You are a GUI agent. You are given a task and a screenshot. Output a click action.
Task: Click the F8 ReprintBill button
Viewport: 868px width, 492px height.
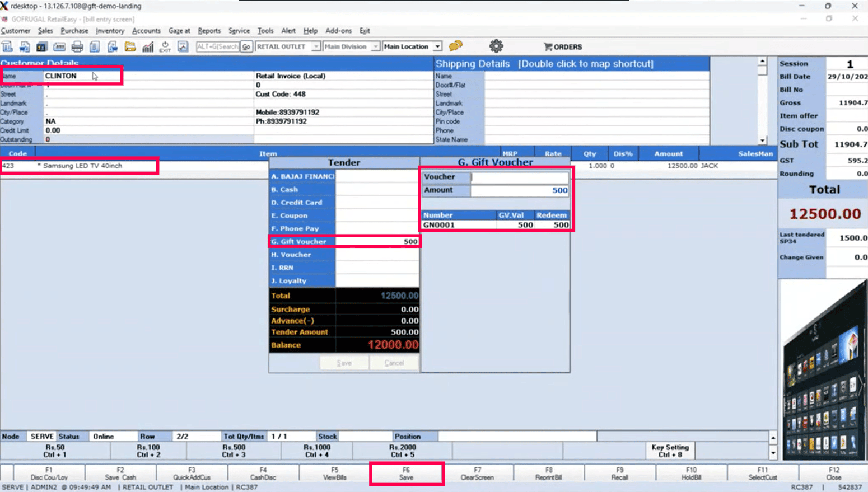pos(549,474)
